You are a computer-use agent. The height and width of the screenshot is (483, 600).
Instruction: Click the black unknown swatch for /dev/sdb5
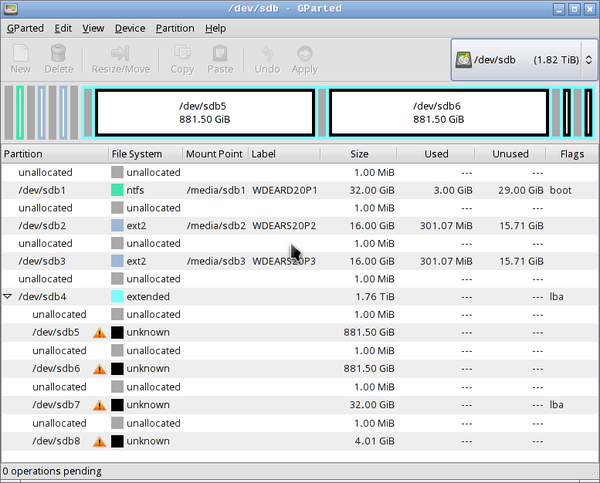117,333
